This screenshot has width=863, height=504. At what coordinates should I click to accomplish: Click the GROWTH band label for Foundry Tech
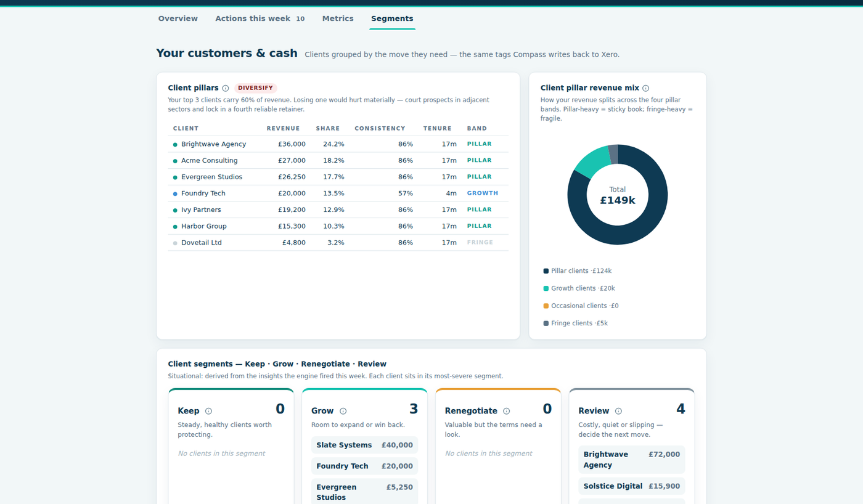point(483,193)
